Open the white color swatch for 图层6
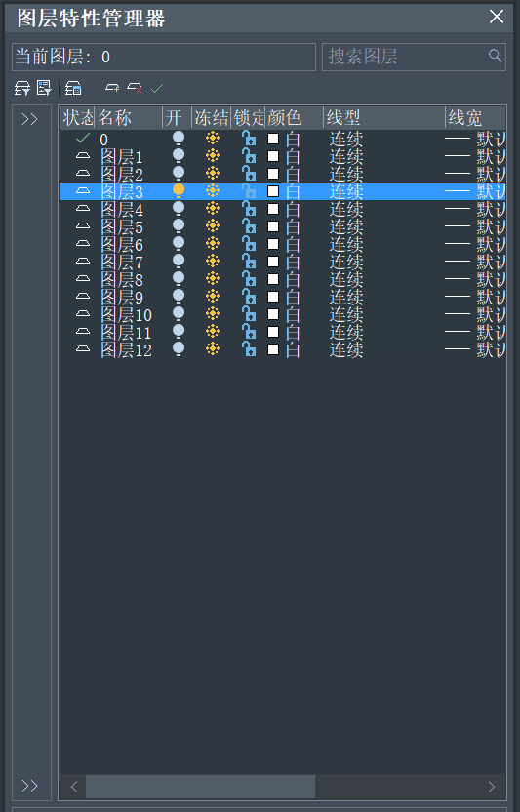Screen dimensions: 520x812 pos(273,244)
